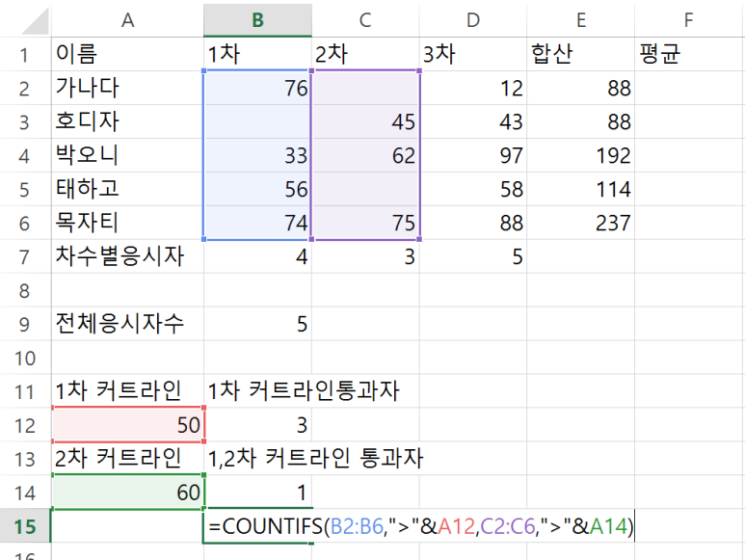745x560 pixels.
Task: Select column F header
Action: tap(689, 20)
